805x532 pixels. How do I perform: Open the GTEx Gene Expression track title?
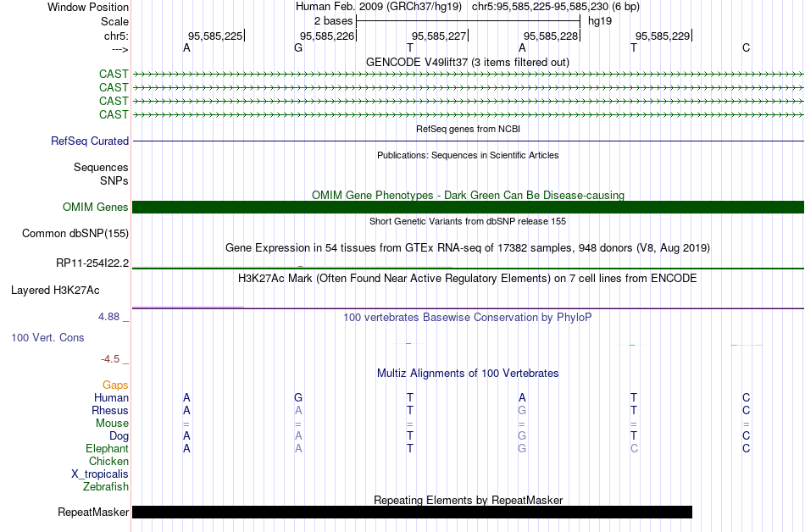point(468,248)
